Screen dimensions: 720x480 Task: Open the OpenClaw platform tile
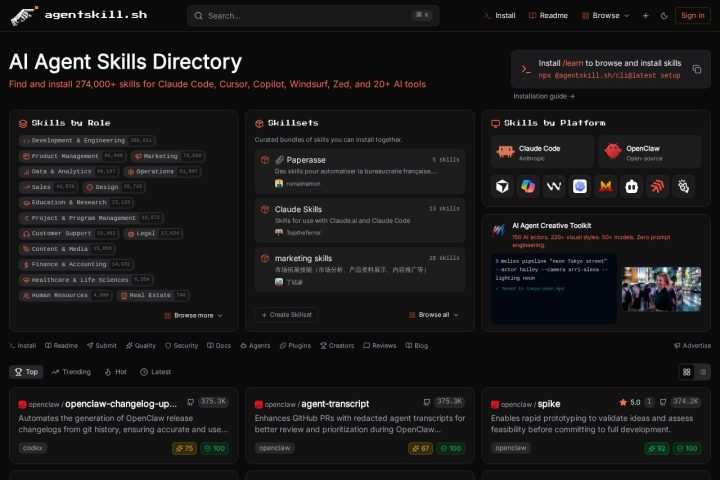[x=650, y=152]
